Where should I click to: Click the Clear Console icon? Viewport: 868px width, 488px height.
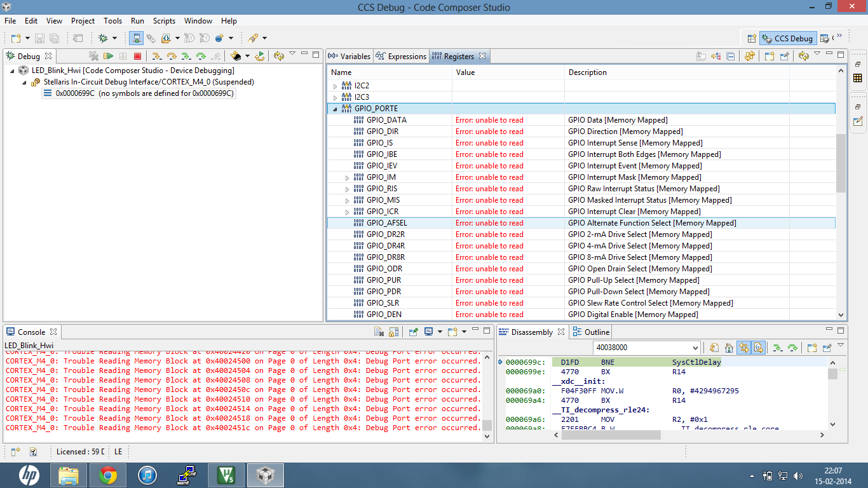(x=379, y=332)
